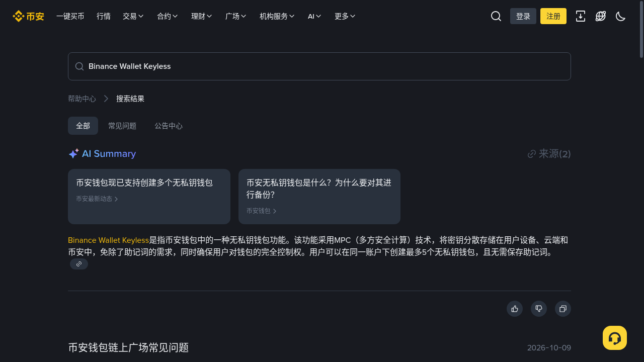Image resolution: width=644 pixels, height=362 pixels.
Task: Expand the 合约 dropdown menu
Action: click(168, 16)
